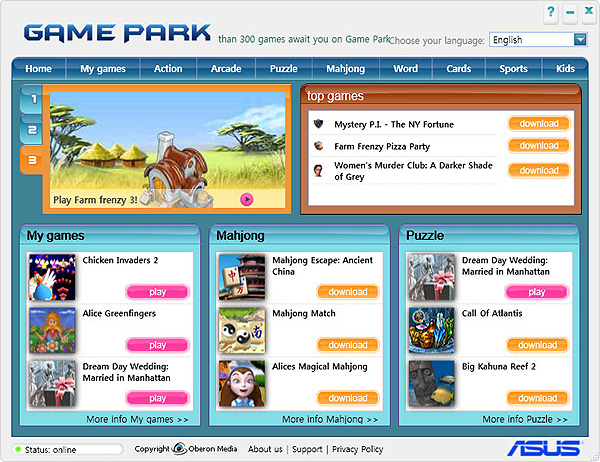Viewport: 600px width, 462px height.
Task: Click 'Mystery P.I. - The NY Fortune' title
Action: pyautogui.click(x=394, y=124)
